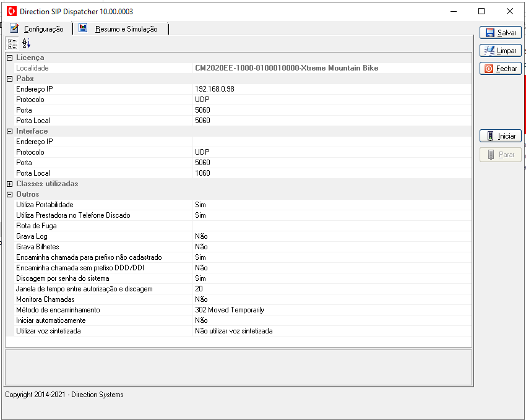Close with the Fechar button
This screenshot has width=526, height=420.
pos(500,69)
